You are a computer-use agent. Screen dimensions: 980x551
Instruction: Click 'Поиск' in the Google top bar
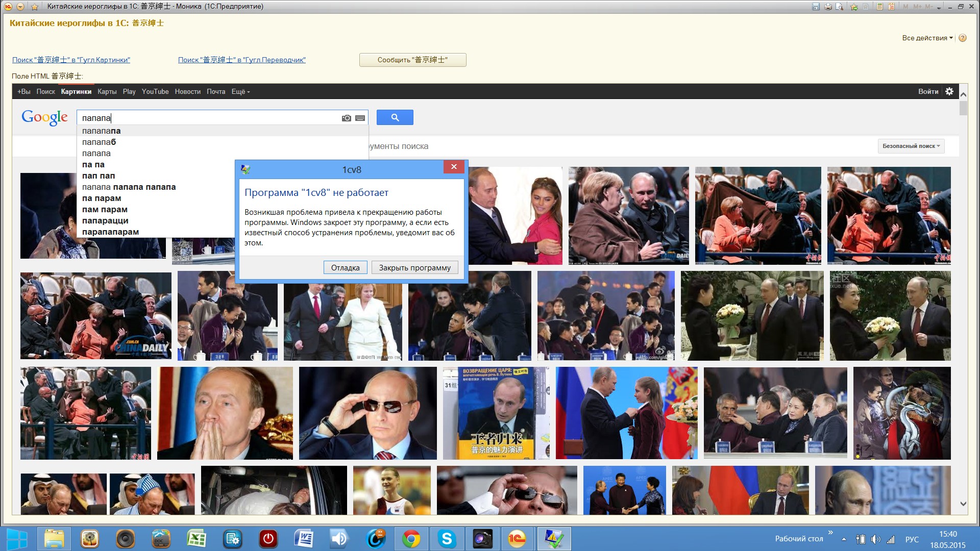point(45,92)
